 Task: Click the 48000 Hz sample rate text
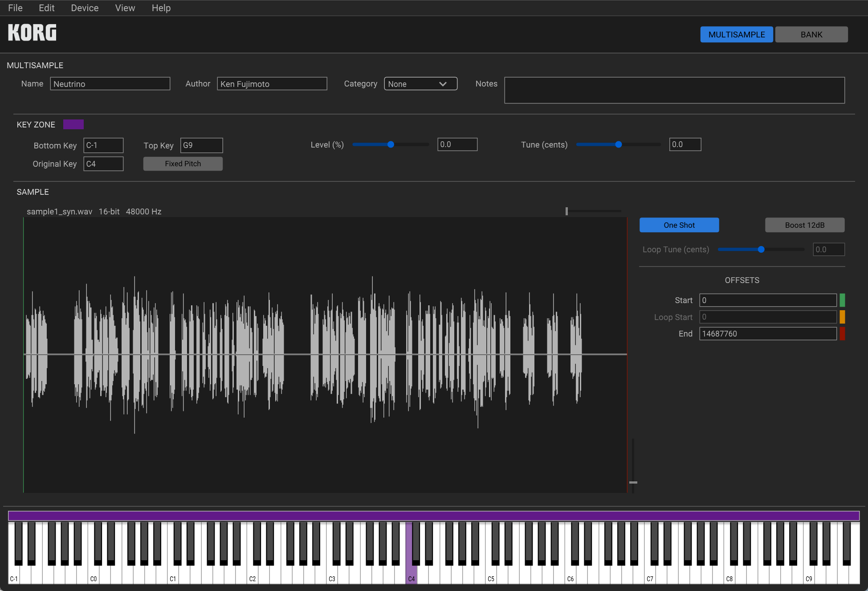click(143, 212)
